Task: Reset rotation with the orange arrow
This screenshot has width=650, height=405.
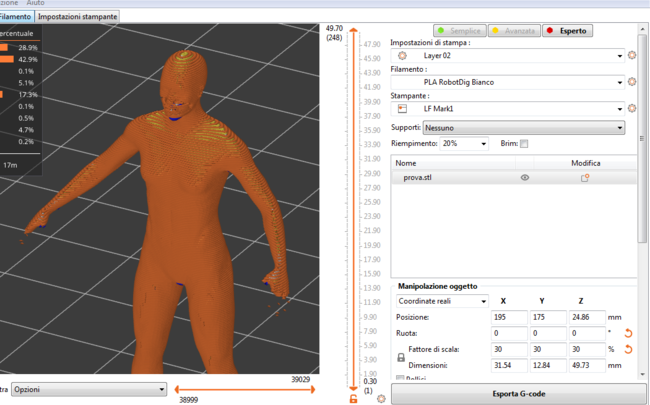Action: point(629,333)
